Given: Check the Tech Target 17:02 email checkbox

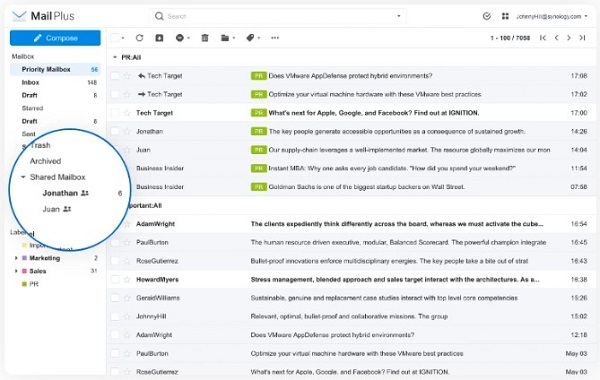Looking at the screenshot, I should point(115,94).
